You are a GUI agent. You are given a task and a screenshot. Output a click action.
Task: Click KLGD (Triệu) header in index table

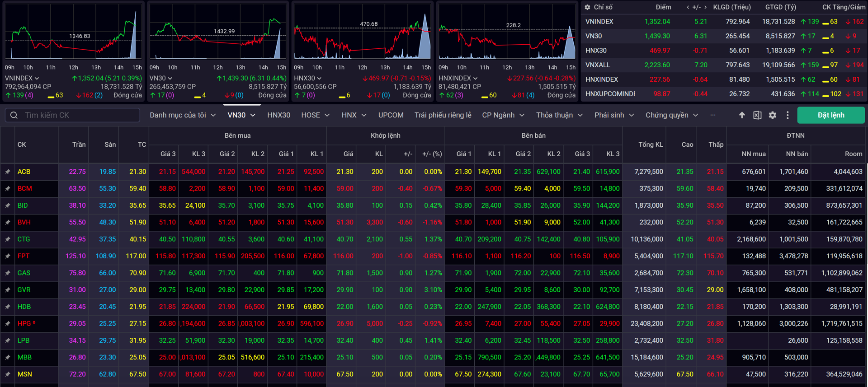click(732, 7)
